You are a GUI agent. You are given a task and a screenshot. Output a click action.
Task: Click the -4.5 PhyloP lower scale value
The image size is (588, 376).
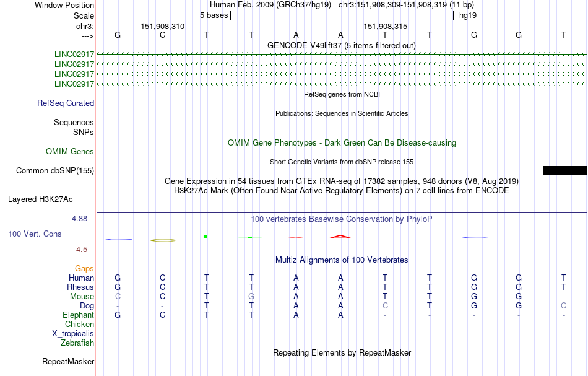(80, 250)
